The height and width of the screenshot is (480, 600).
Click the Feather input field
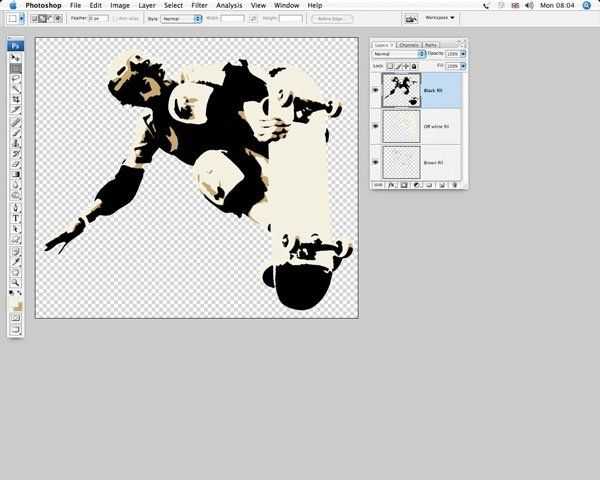tap(99, 18)
